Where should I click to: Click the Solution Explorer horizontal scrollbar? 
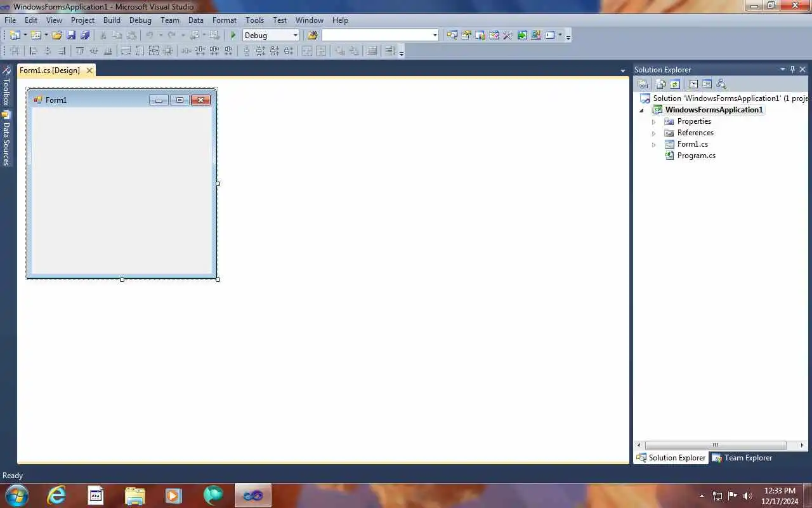pyautogui.click(x=715, y=445)
